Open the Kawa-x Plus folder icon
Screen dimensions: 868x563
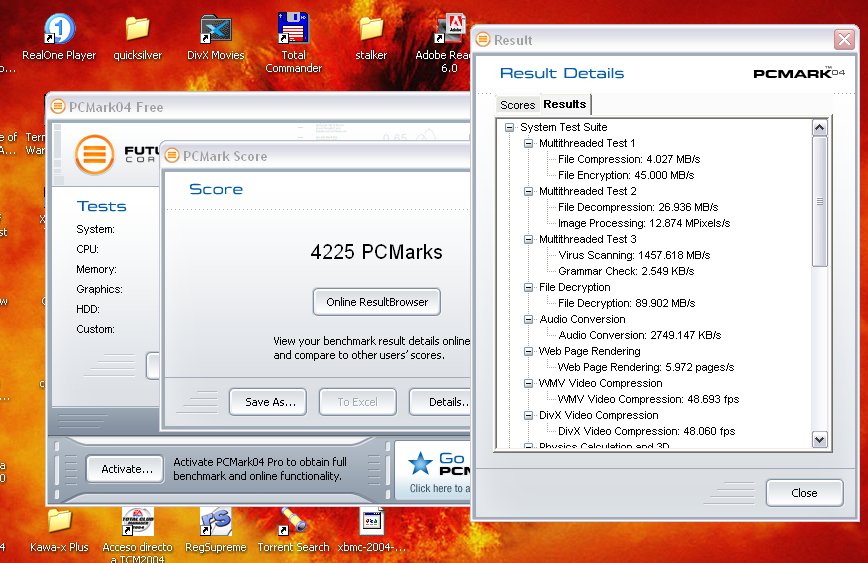pyautogui.click(x=59, y=521)
